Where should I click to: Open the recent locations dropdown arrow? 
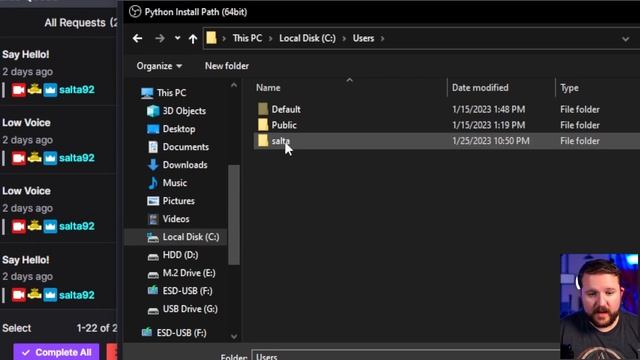point(177,38)
